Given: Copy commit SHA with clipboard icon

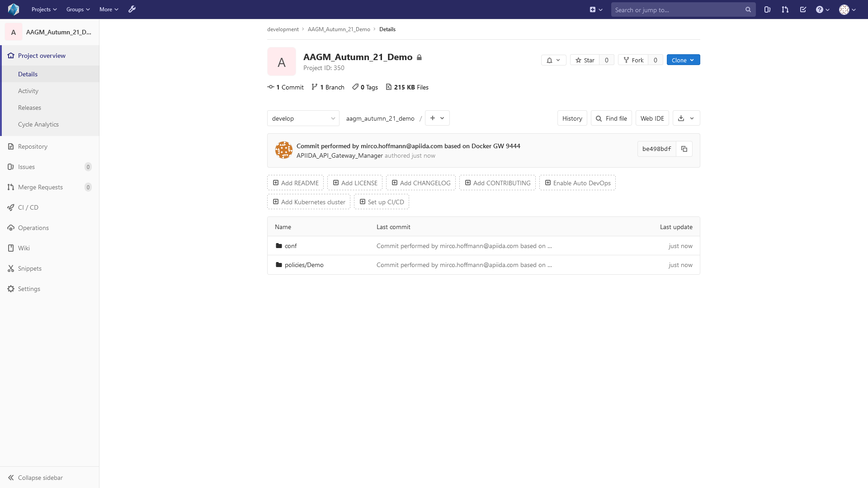Looking at the screenshot, I should [x=684, y=149].
